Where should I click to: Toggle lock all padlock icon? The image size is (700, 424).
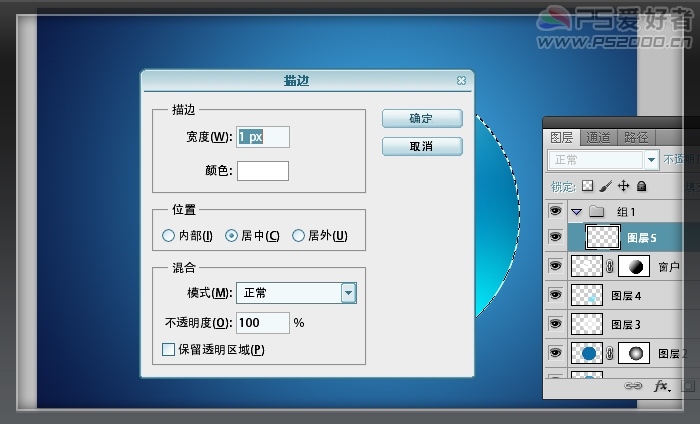(642, 186)
